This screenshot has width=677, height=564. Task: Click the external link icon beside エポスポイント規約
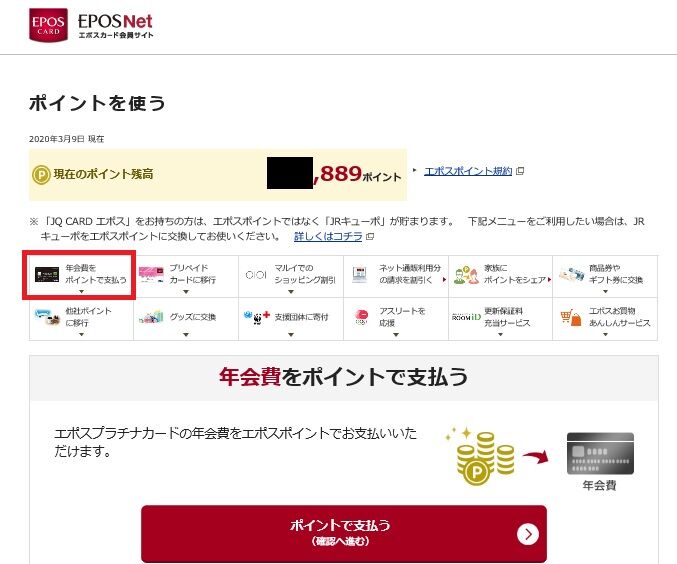(520, 171)
